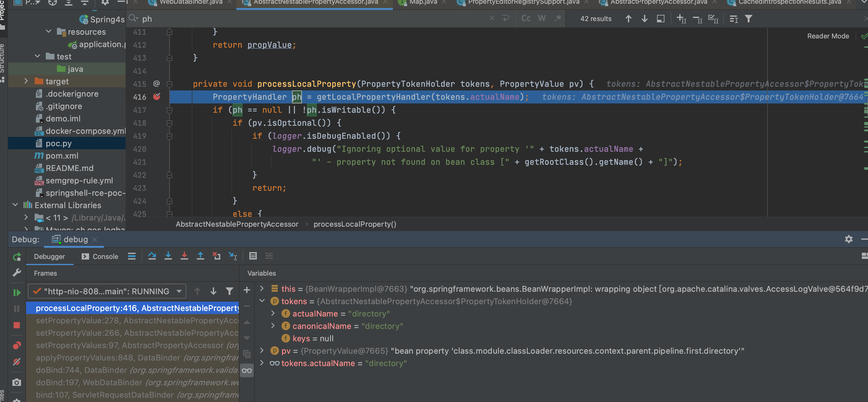Select Debugger tab
868x402 pixels.
coord(49,257)
